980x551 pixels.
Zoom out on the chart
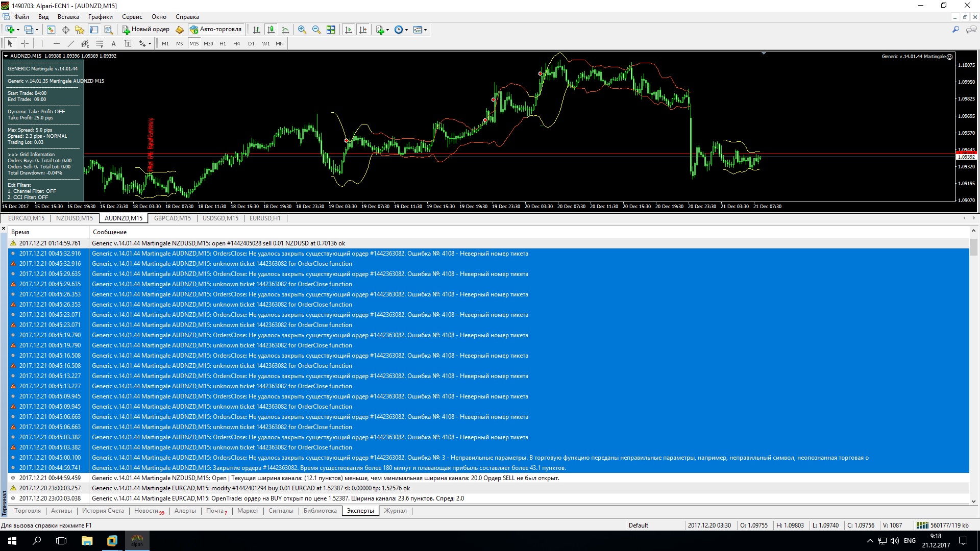click(316, 30)
